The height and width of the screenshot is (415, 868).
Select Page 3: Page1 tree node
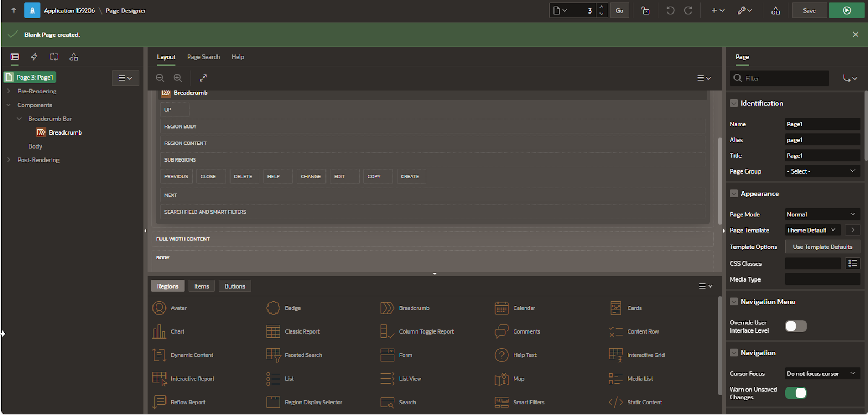click(30, 78)
